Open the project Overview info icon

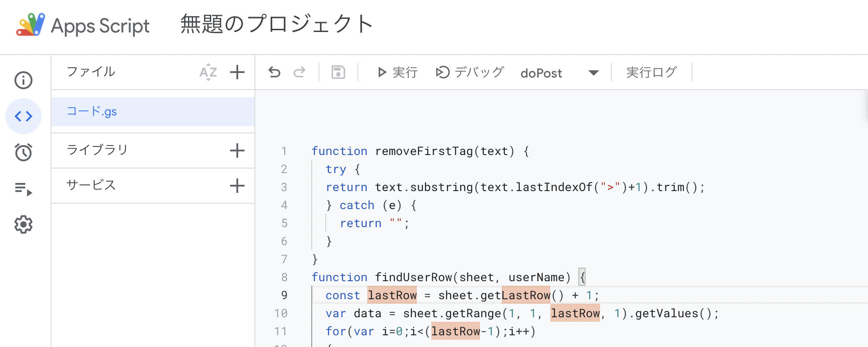point(23,80)
